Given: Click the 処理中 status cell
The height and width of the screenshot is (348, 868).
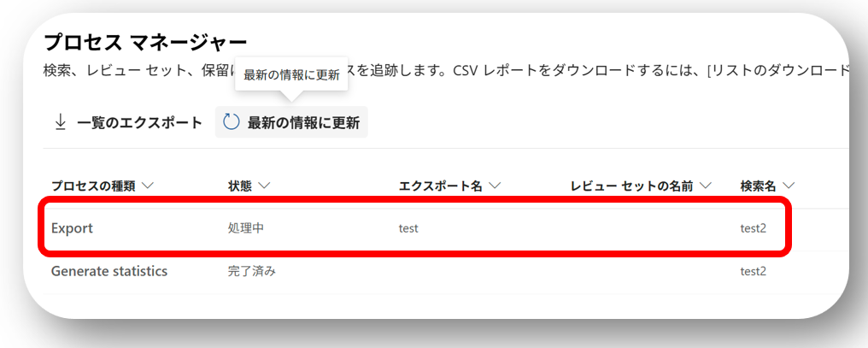Looking at the screenshot, I should point(246,228).
